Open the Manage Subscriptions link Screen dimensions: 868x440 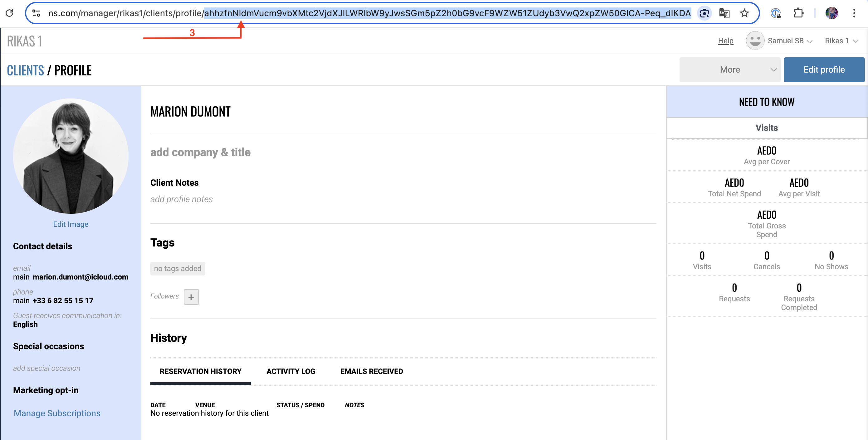click(x=57, y=413)
